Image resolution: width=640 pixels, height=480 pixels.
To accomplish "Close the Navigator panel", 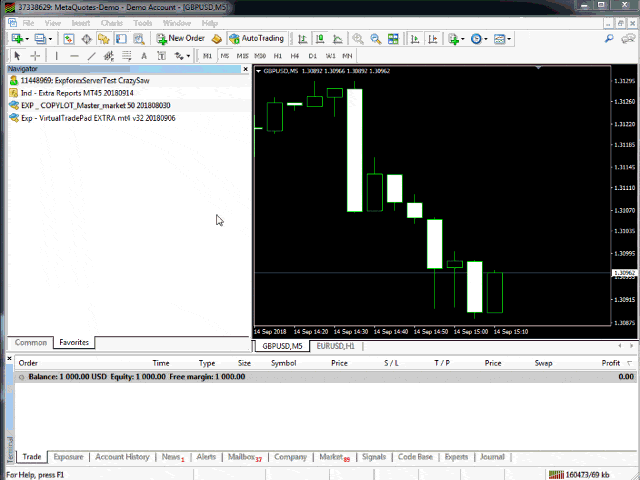I will [x=244, y=70].
